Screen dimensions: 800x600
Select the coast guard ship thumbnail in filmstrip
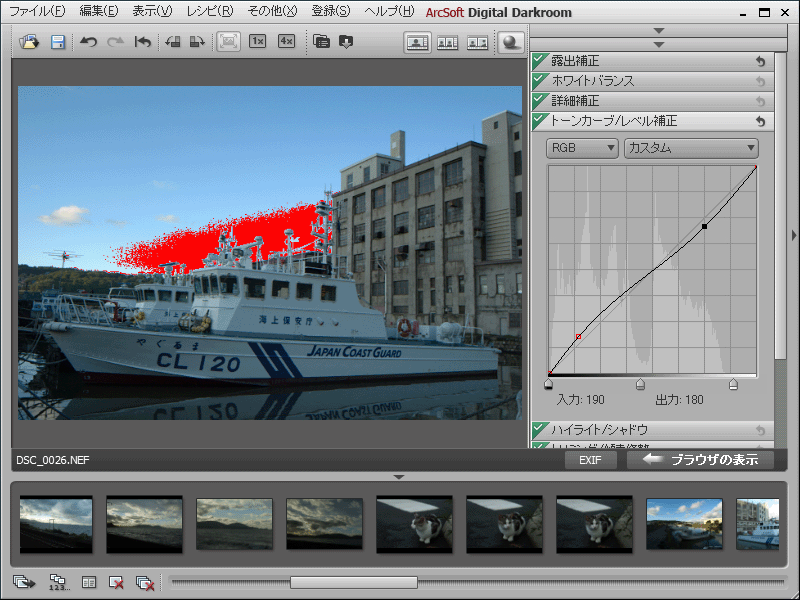coord(758,524)
